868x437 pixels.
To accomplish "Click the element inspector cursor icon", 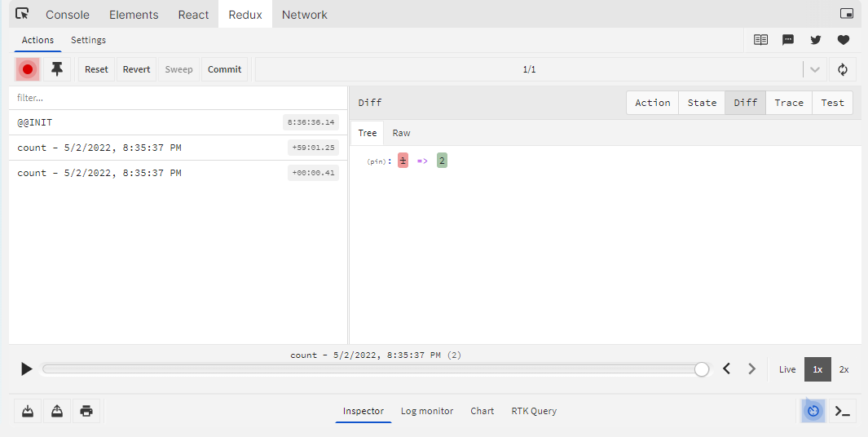I will coord(22,14).
